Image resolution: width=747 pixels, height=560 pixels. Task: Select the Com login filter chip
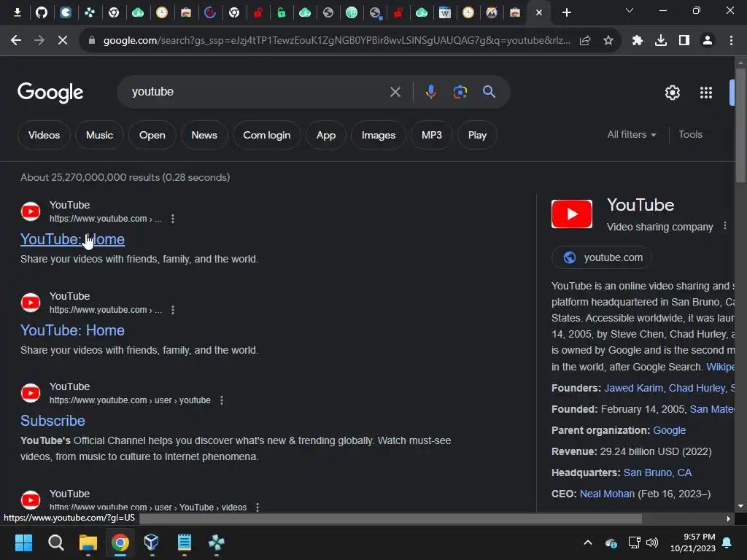coord(267,135)
